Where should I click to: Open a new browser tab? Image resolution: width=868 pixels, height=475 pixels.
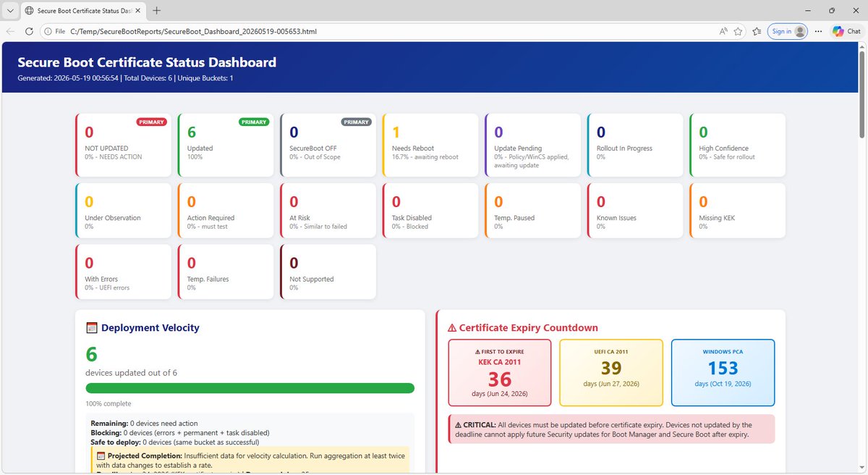(157, 11)
